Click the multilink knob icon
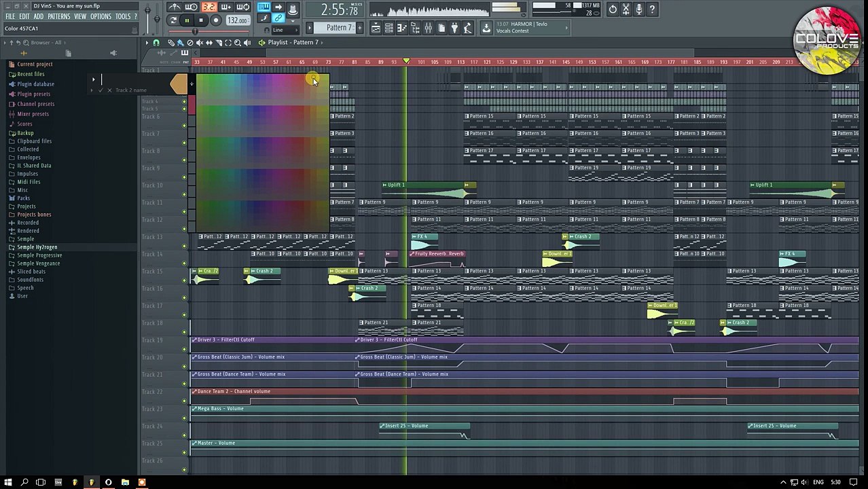868x489 pixels. tap(293, 8)
